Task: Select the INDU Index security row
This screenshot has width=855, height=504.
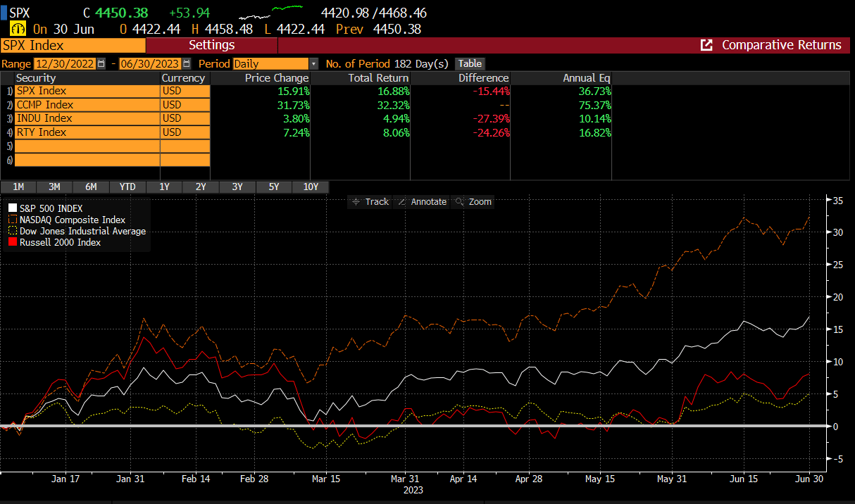Action: point(87,118)
